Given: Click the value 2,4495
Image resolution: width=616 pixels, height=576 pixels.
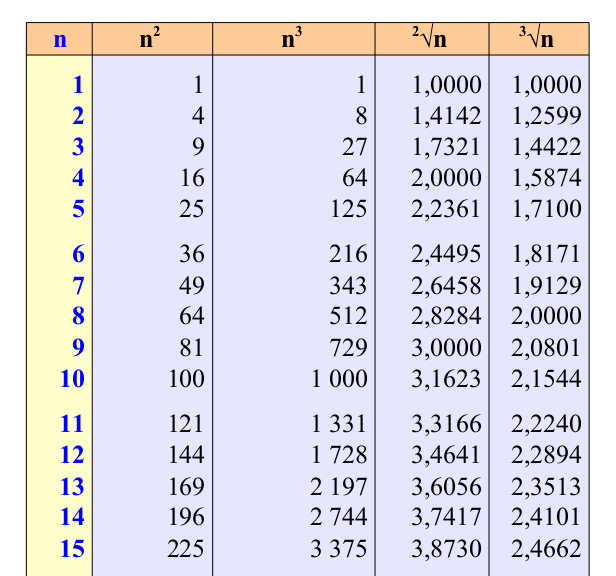Looking at the screenshot, I should click(447, 254).
